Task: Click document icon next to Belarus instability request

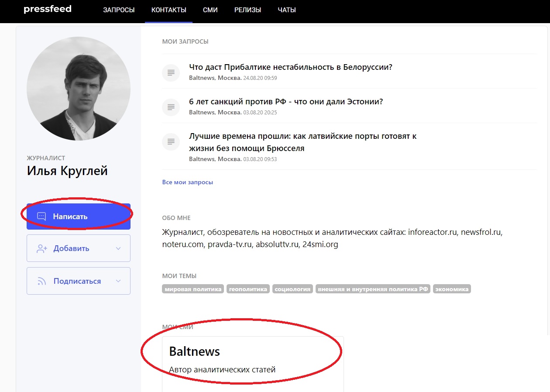Action: click(x=171, y=72)
